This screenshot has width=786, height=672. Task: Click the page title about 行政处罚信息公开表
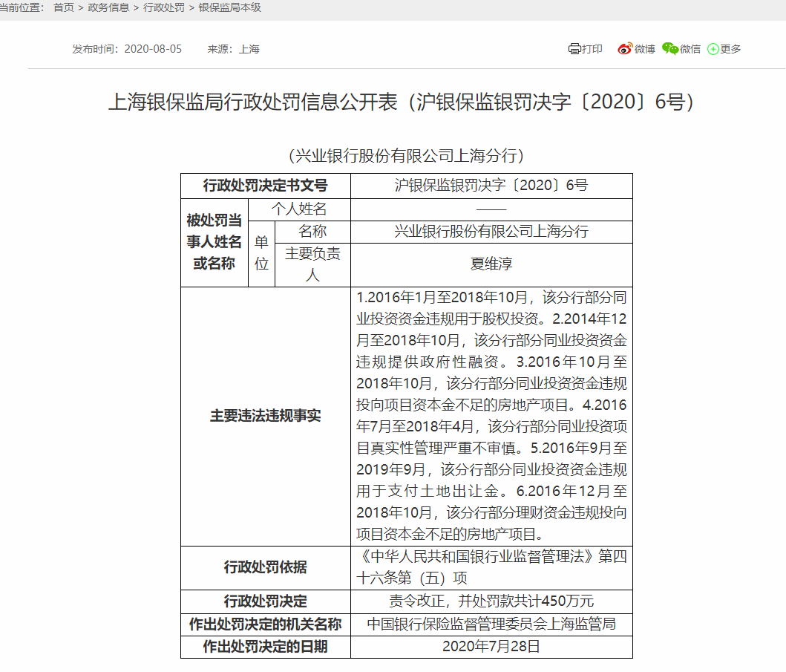point(401,102)
